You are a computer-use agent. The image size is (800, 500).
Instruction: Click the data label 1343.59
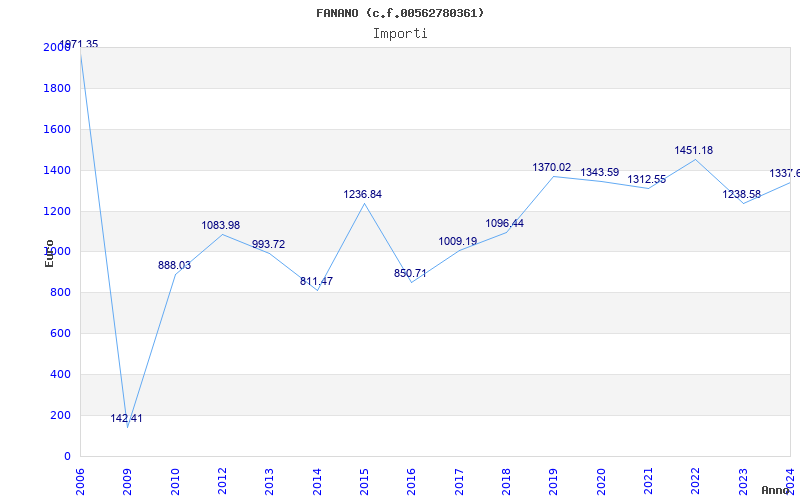tap(599, 172)
